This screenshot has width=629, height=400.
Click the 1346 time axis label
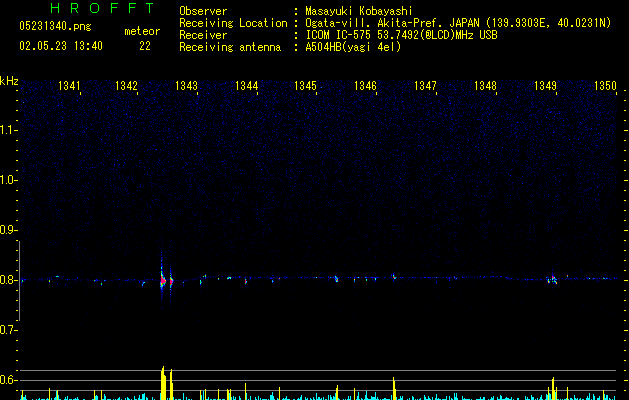coord(365,86)
